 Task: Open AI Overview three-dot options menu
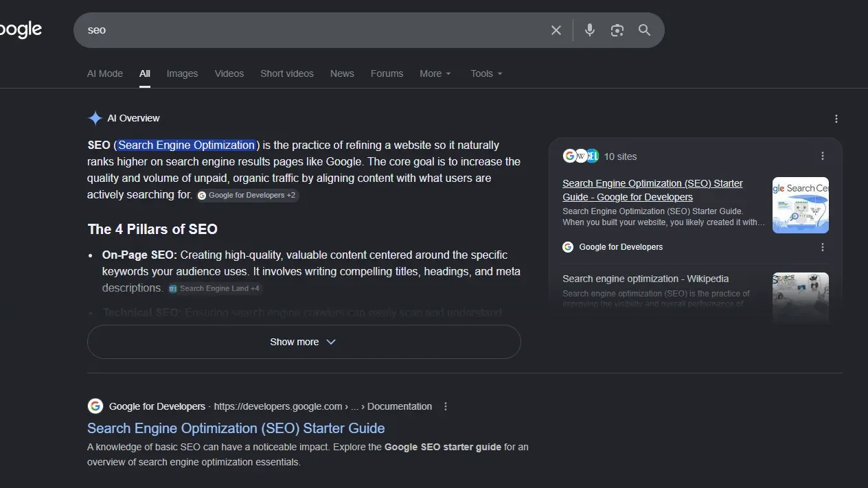click(836, 119)
